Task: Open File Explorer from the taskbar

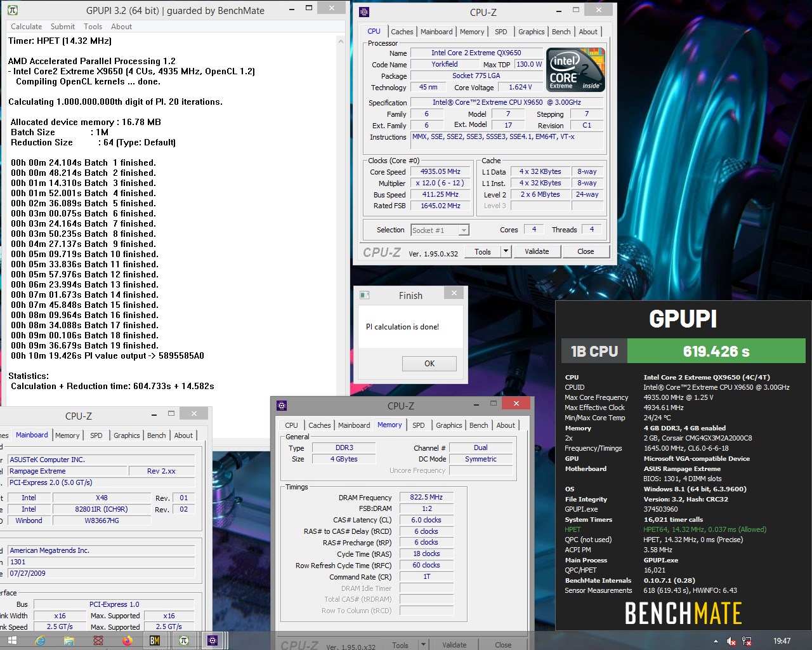Action: [x=69, y=640]
